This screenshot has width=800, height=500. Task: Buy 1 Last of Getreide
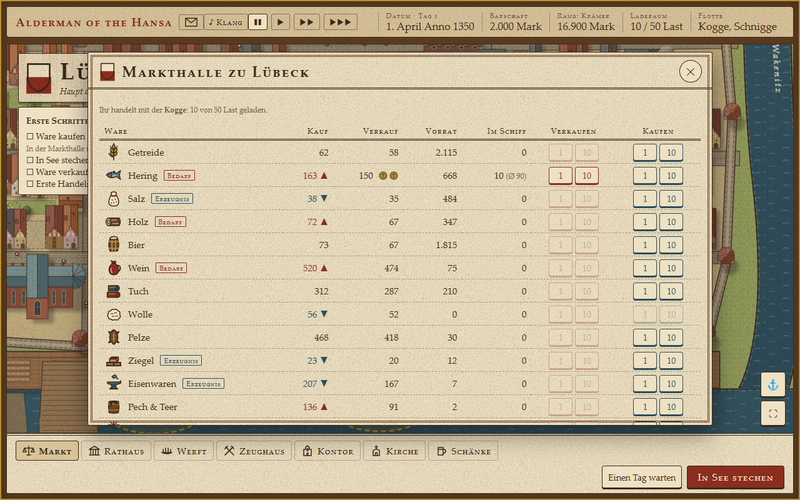coord(645,153)
